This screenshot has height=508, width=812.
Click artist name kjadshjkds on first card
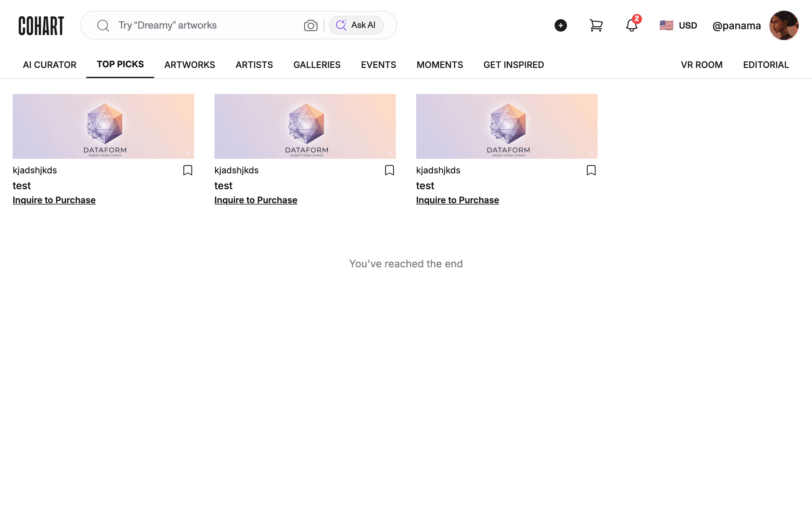(35, 170)
